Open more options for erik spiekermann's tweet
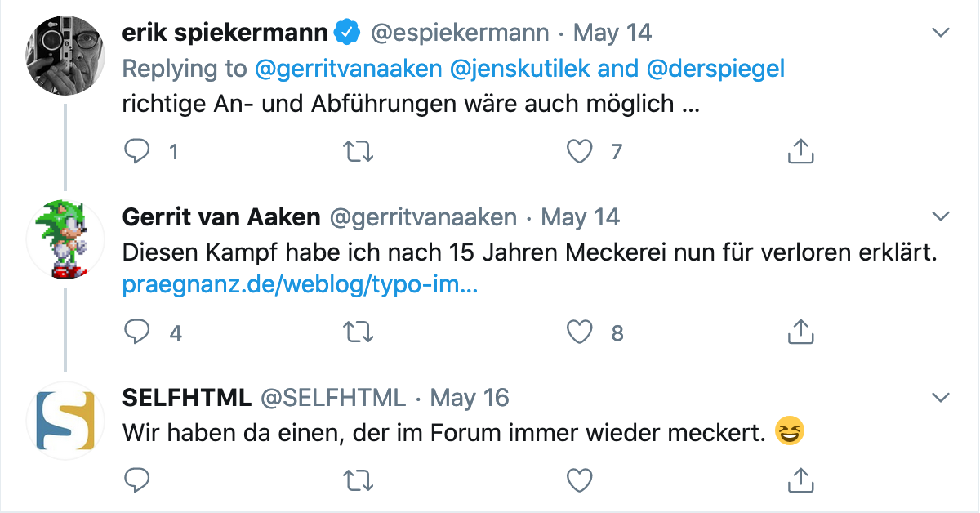980x513 pixels. (941, 33)
